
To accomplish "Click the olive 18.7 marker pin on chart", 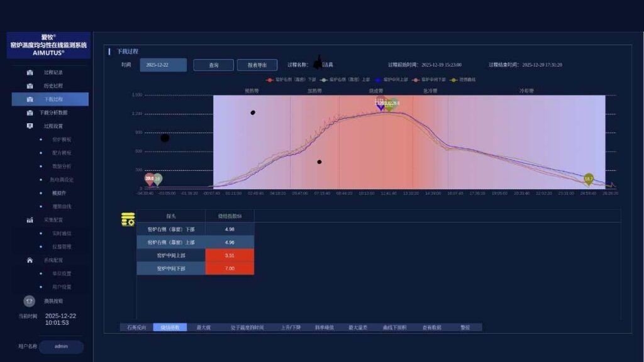I will (589, 179).
